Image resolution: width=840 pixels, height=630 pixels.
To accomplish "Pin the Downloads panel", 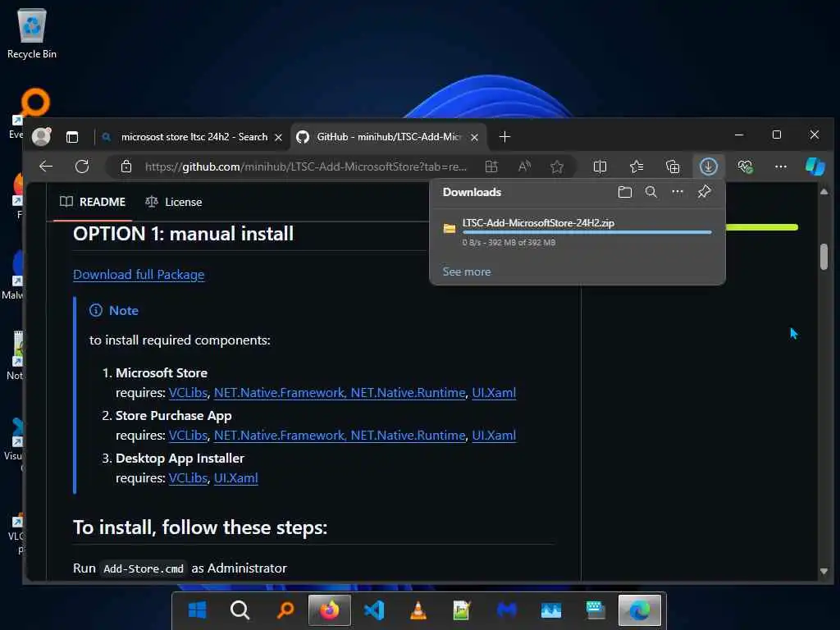I will click(704, 192).
